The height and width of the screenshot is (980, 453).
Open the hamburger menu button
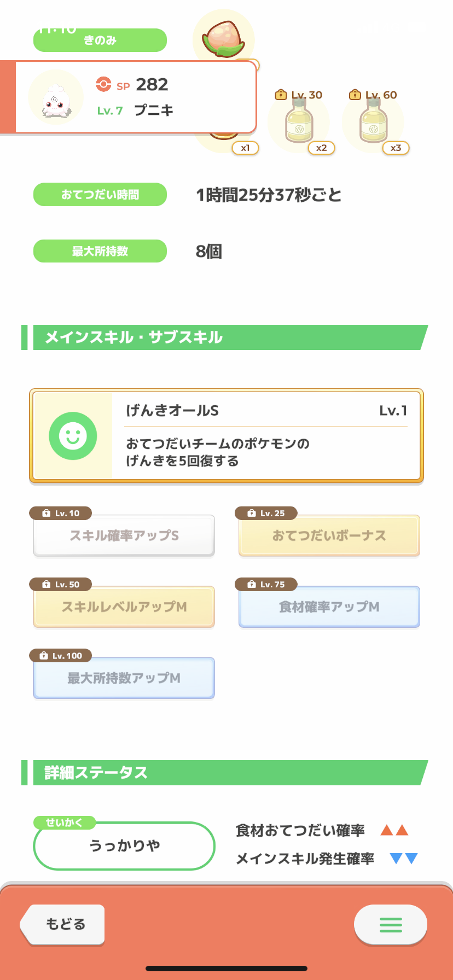[x=391, y=924]
